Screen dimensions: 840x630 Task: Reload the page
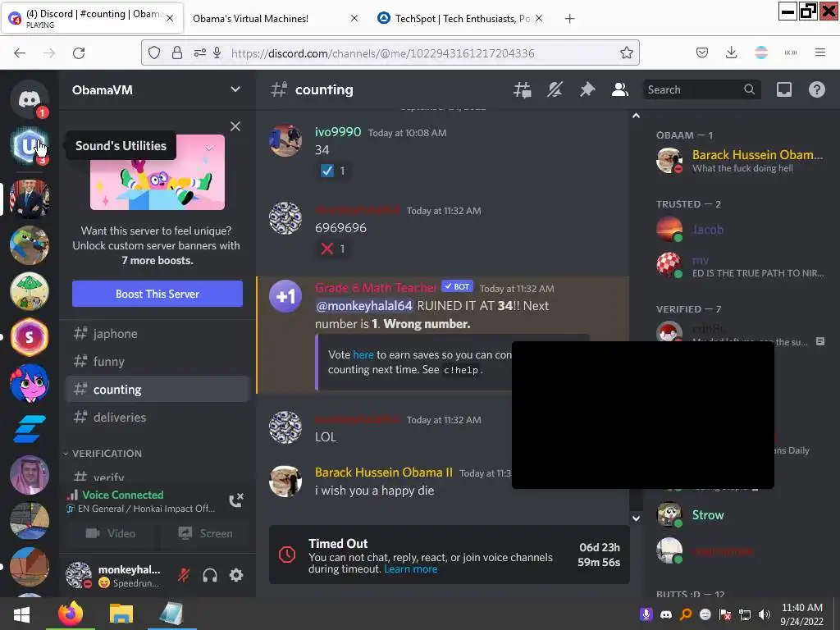pos(79,53)
